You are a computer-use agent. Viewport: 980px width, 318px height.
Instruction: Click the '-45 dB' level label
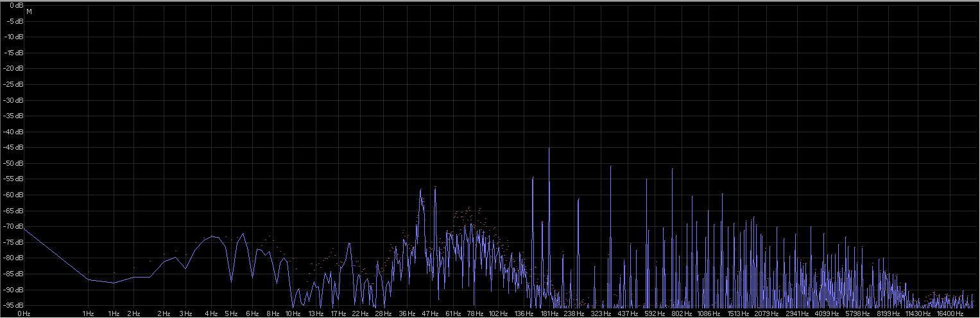[13, 147]
